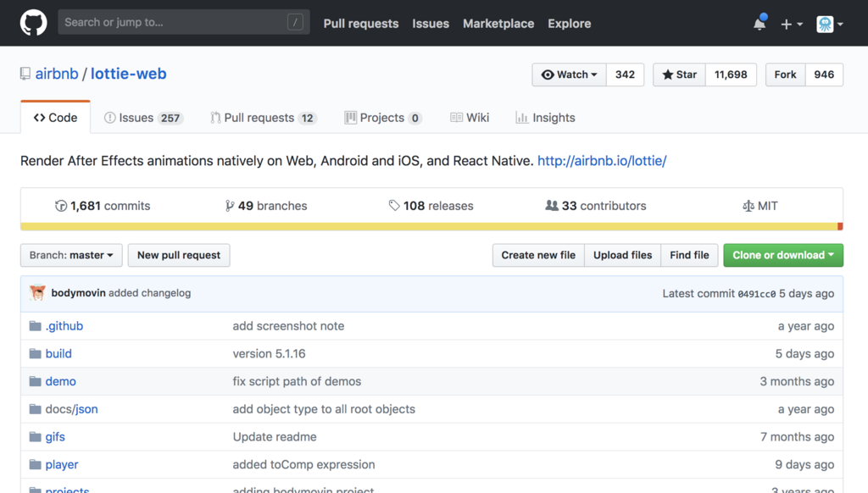Image resolution: width=868 pixels, height=493 pixels.
Task: Open Clone or download dropdown
Action: [783, 255]
